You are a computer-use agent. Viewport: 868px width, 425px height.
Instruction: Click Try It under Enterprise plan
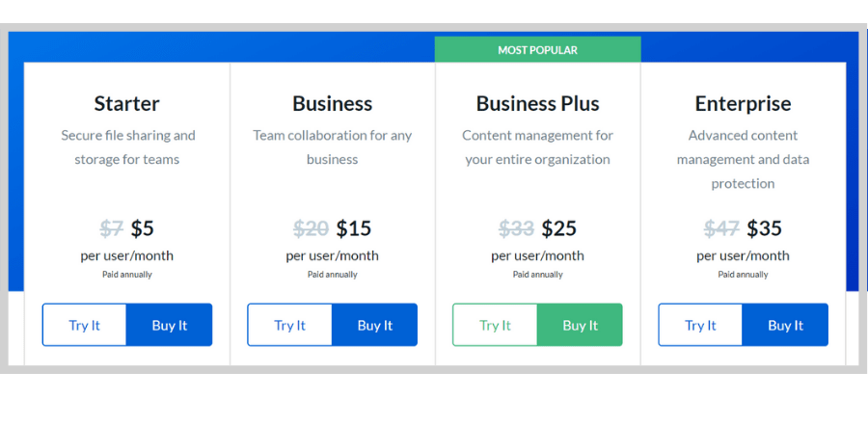tap(700, 325)
